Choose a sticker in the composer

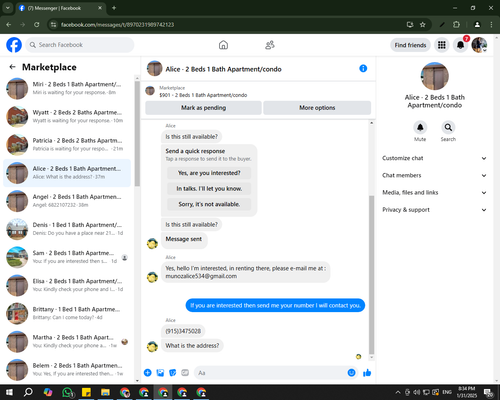[172, 373]
